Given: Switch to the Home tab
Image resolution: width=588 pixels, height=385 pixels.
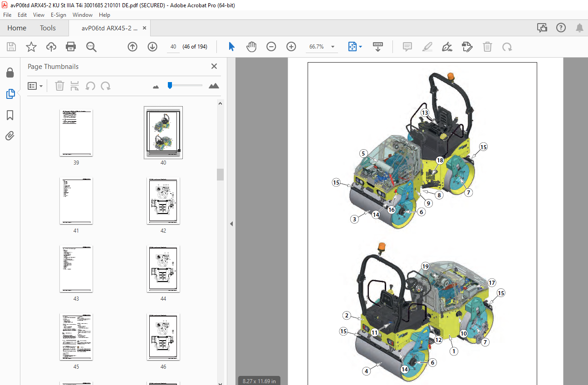Looking at the screenshot, I should tap(17, 28).
